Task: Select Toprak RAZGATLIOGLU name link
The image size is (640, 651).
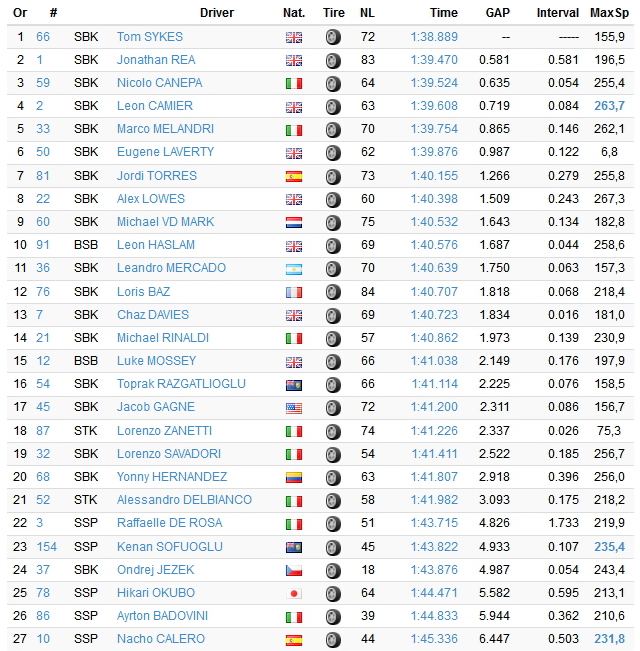Action: pyautogui.click(x=181, y=384)
